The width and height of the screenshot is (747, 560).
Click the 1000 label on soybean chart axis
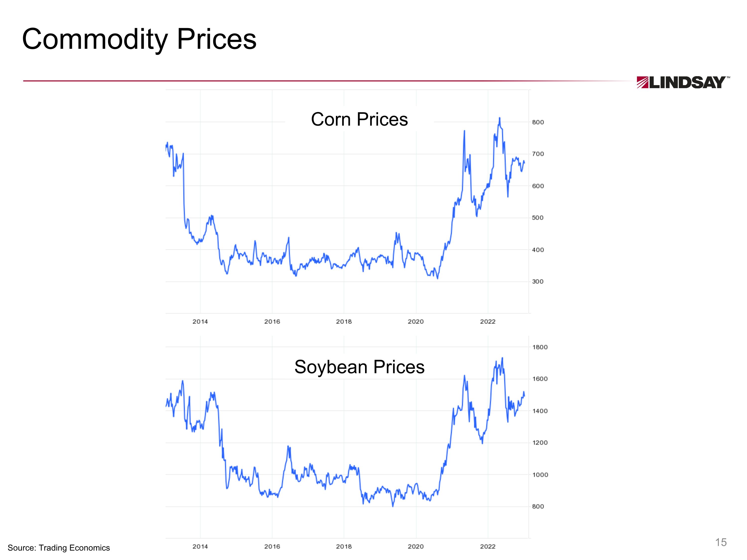(x=540, y=475)
